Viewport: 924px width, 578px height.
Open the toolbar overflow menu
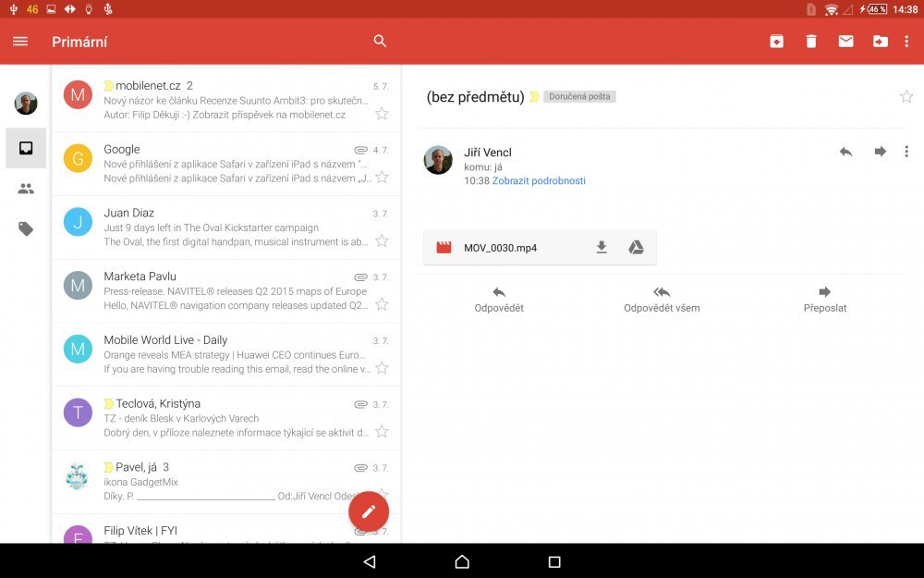(x=907, y=42)
